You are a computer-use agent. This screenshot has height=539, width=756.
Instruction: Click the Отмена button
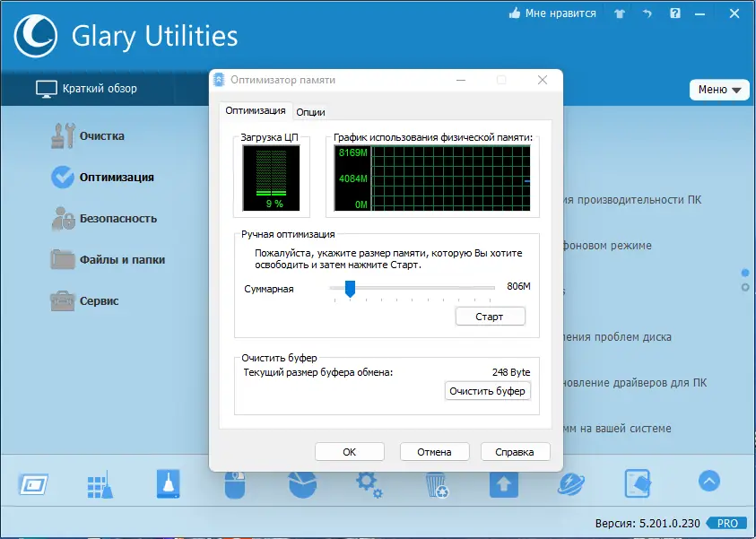[434, 452]
